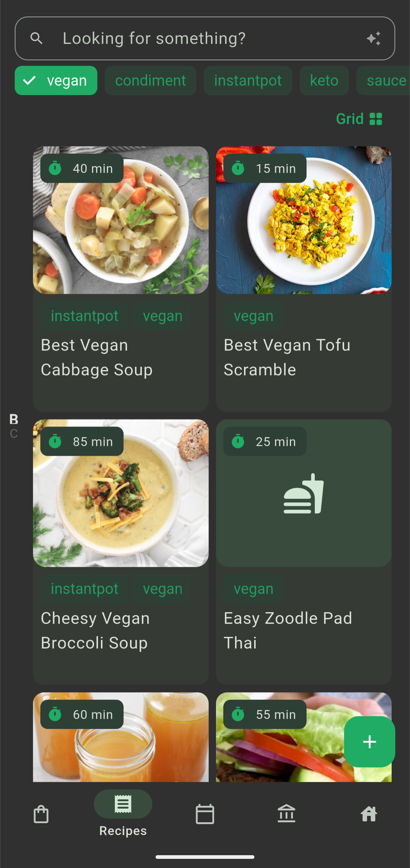410x868 pixels.
Task: Open the cabbage soup photo thumbnail
Action: [x=121, y=220]
